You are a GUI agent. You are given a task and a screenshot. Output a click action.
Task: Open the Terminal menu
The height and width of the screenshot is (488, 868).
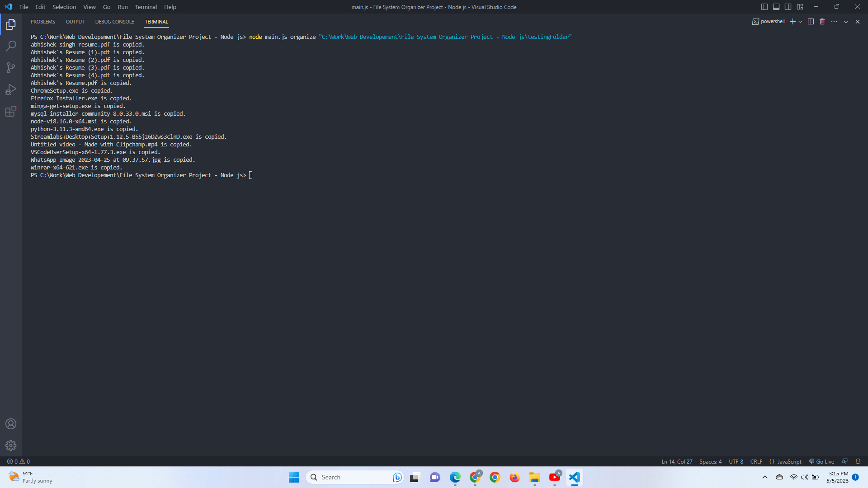pos(146,7)
